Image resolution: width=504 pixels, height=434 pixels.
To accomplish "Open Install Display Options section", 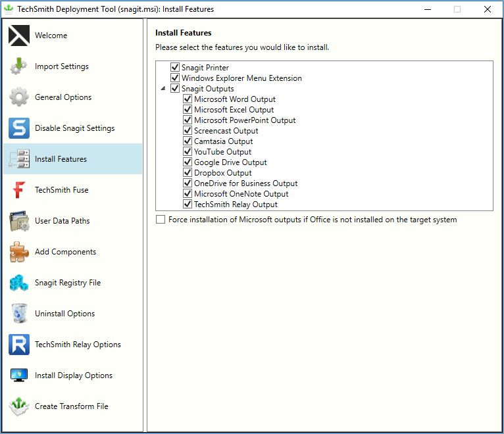I will [x=72, y=375].
